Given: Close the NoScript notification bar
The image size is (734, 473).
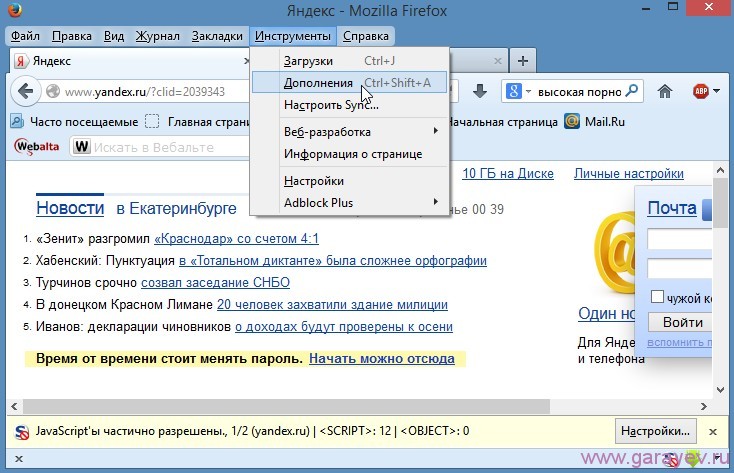Looking at the screenshot, I should 713,432.
